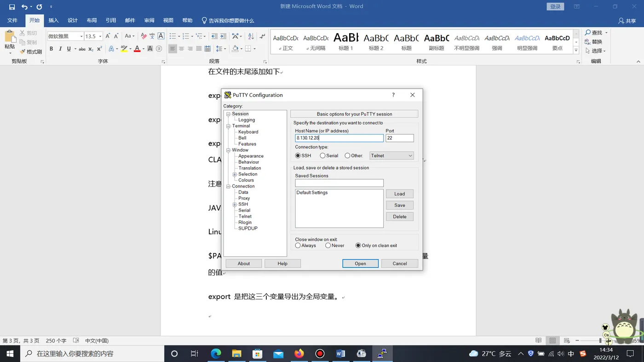Click the Load session button
This screenshot has height=362, width=644.
400,194
